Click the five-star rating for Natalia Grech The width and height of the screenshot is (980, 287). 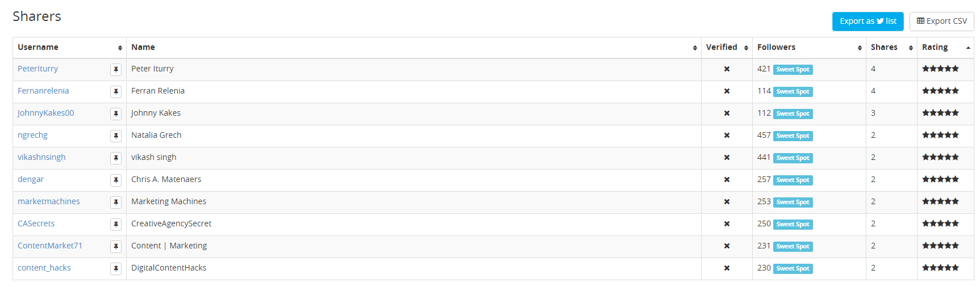(x=940, y=135)
